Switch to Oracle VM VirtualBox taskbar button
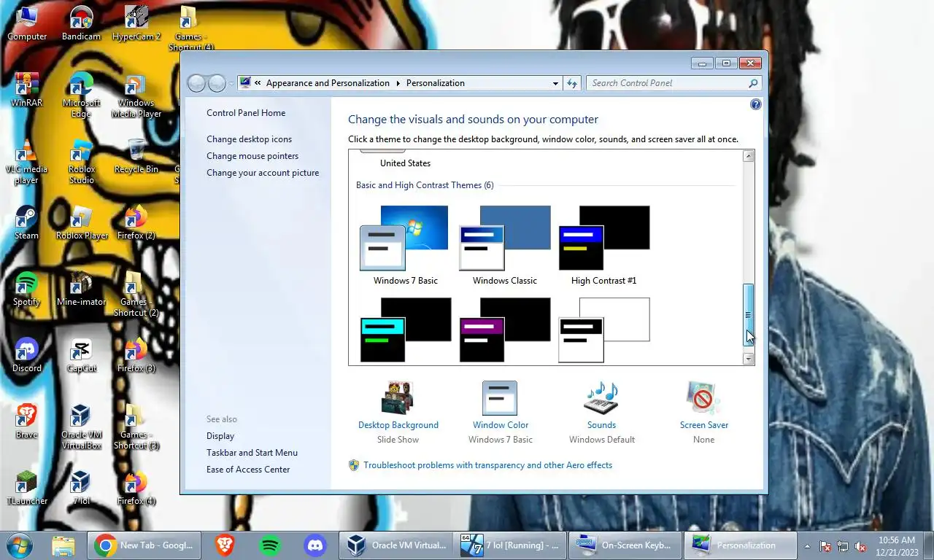 click(396, 545)
